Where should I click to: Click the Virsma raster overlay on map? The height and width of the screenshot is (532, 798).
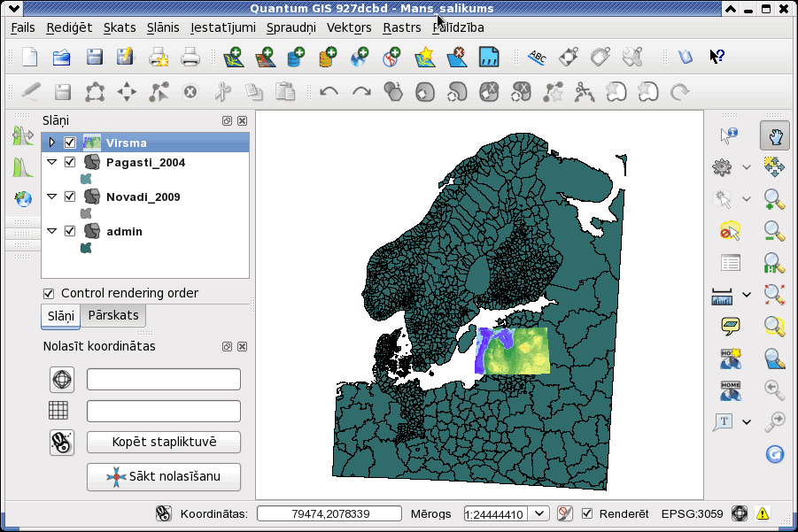click(513, 351)
